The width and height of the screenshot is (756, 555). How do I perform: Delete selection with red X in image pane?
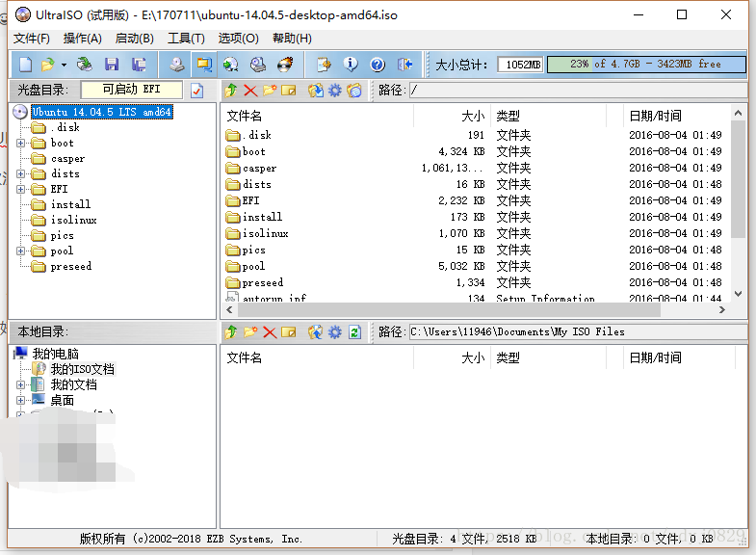click(250, 91)
